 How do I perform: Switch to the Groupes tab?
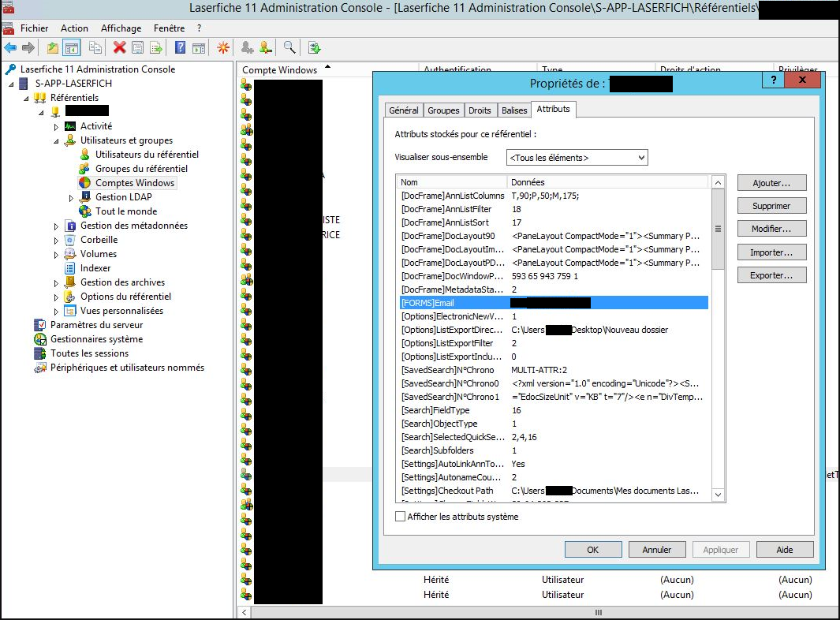point(443,110)
